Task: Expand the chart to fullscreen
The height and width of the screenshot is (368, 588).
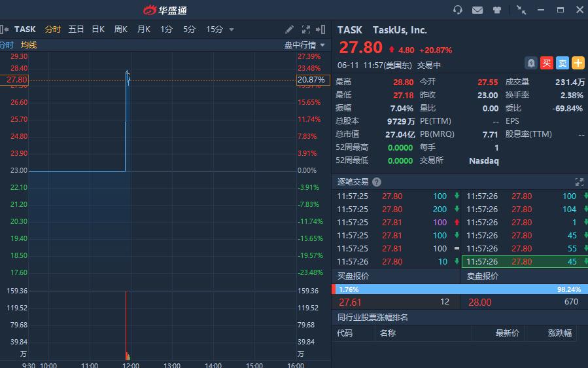Action: click(306, 29)
